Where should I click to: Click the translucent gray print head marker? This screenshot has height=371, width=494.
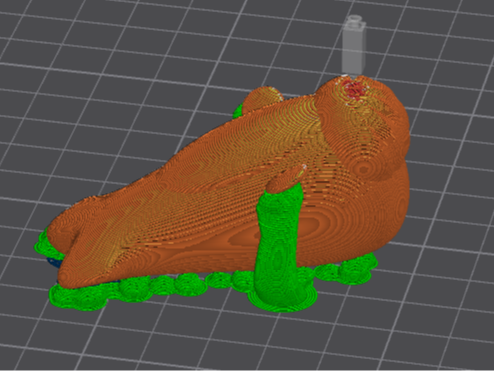point(354,45)
